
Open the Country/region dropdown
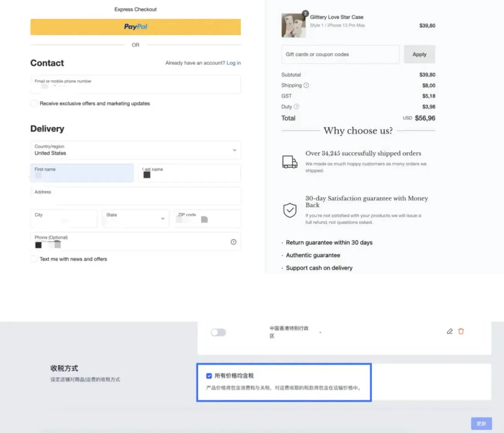[x=135, y=150]
